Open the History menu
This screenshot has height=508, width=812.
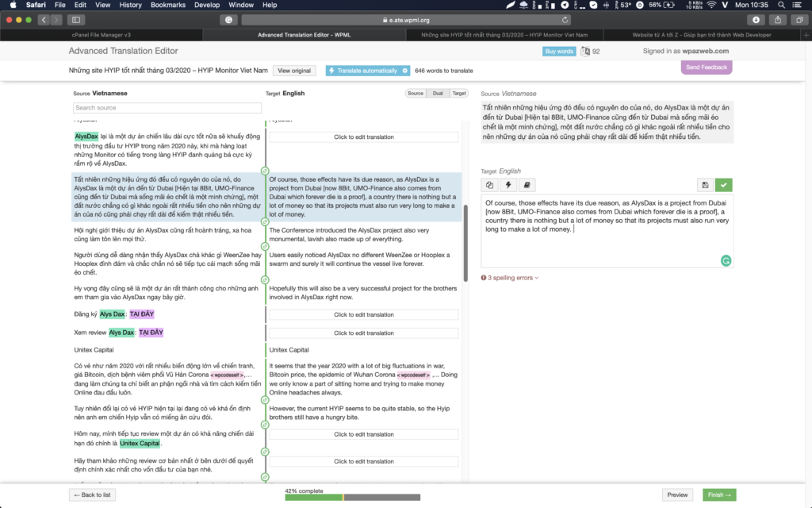130,5
